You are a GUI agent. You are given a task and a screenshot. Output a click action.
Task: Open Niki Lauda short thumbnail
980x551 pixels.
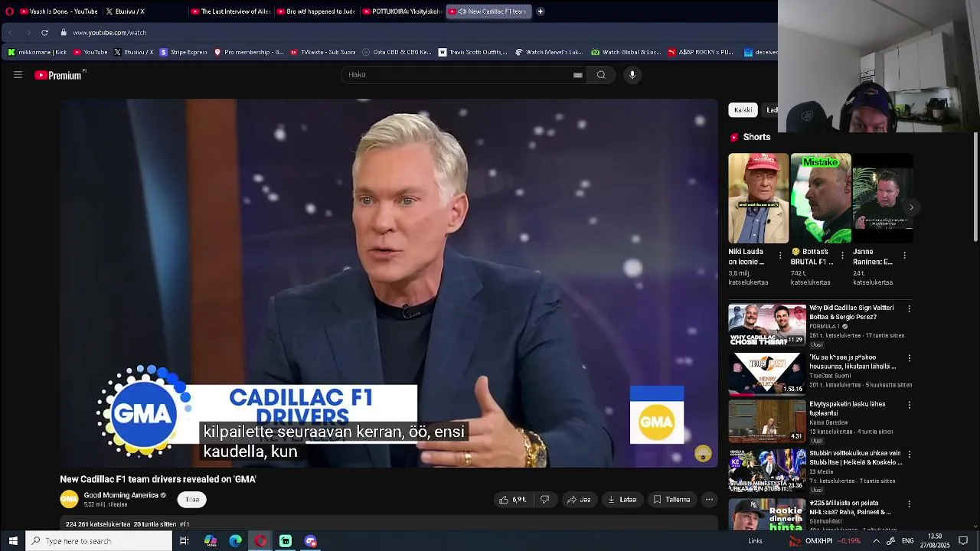pyautogui.click(x=758, y=198)
